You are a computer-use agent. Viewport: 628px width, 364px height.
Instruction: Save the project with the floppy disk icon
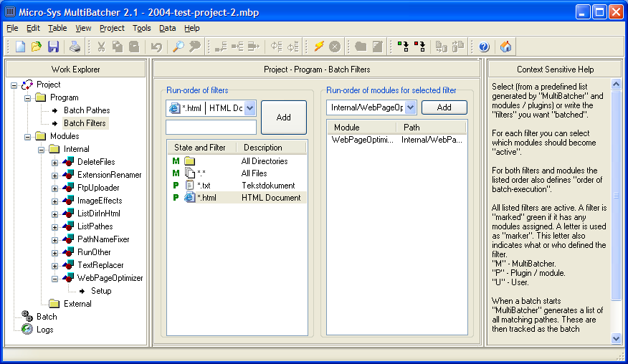pos(53,47)
